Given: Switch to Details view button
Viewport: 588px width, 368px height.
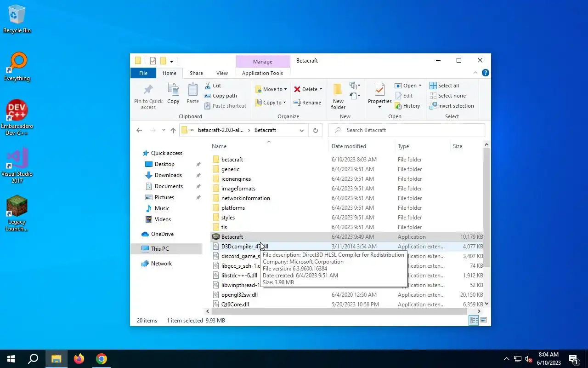Looking at the screenshot, I should pyautogui.click(x=474, y=320).
